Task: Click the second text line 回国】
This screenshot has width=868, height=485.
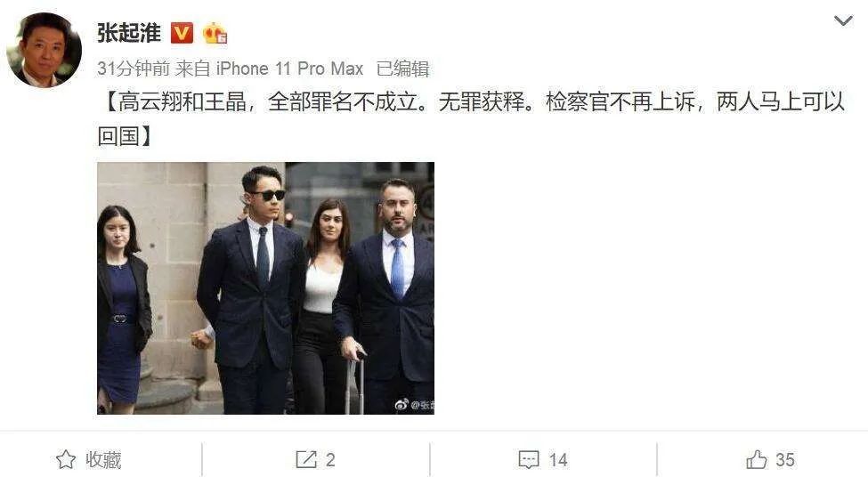Action: coord(125,135)
